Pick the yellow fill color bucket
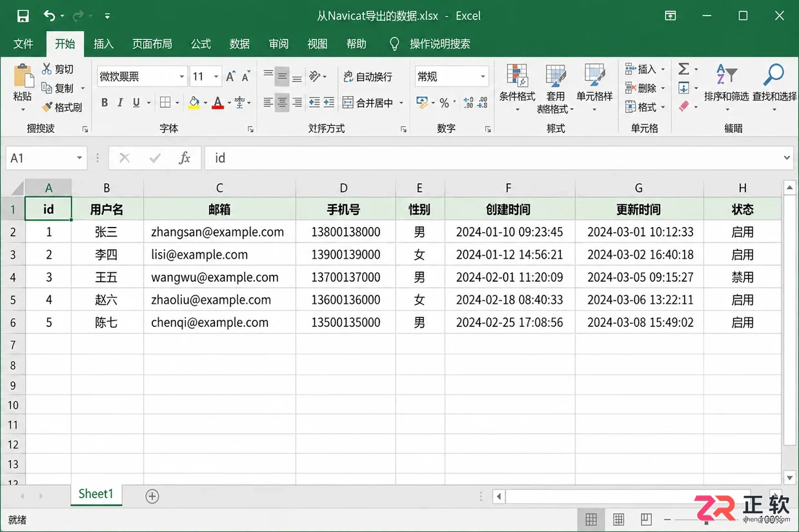The image size is (799, 532). click(x=194, y=103)
